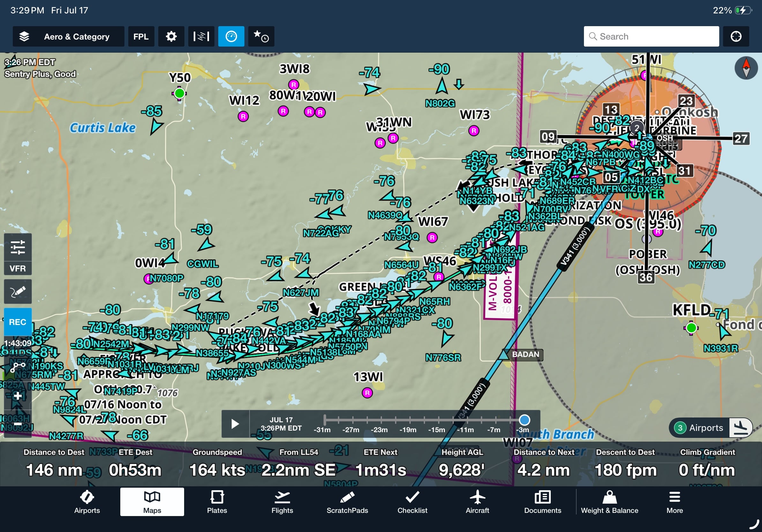762x532 pixels.
Task: Open the Plates tab
Action: [217, 502]
